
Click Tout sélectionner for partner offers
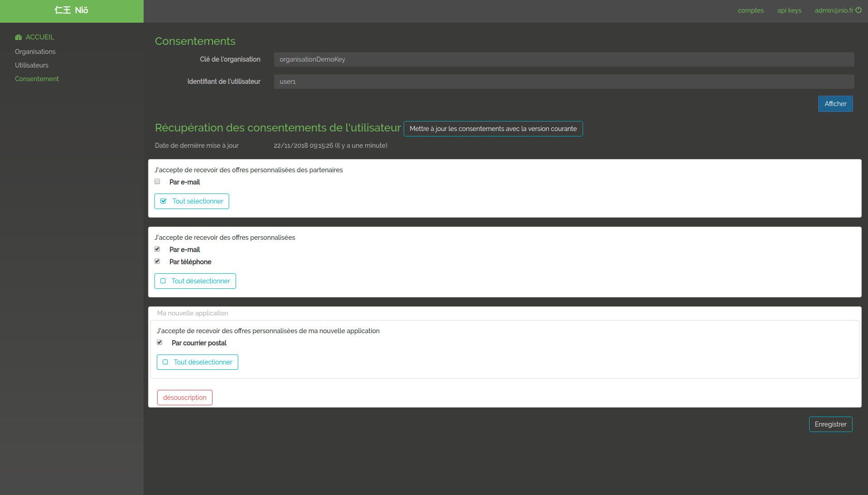[192, 201]
